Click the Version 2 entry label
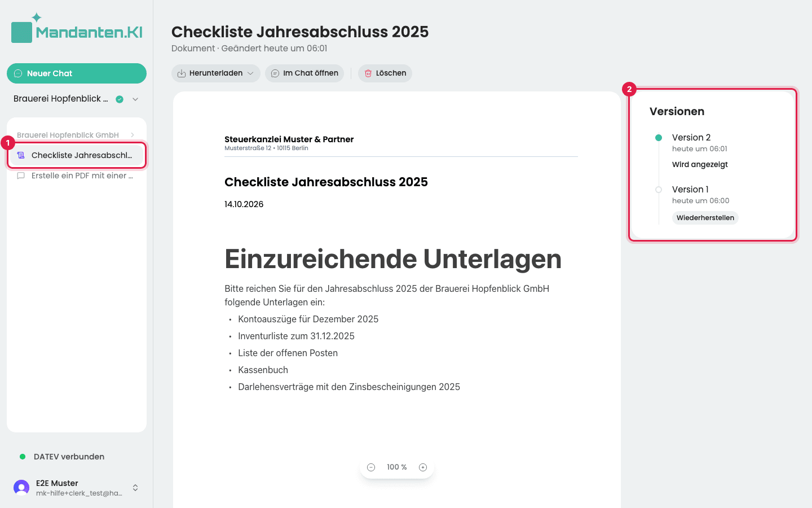Screen dimensions: 812x508 (x=691, y=138)
